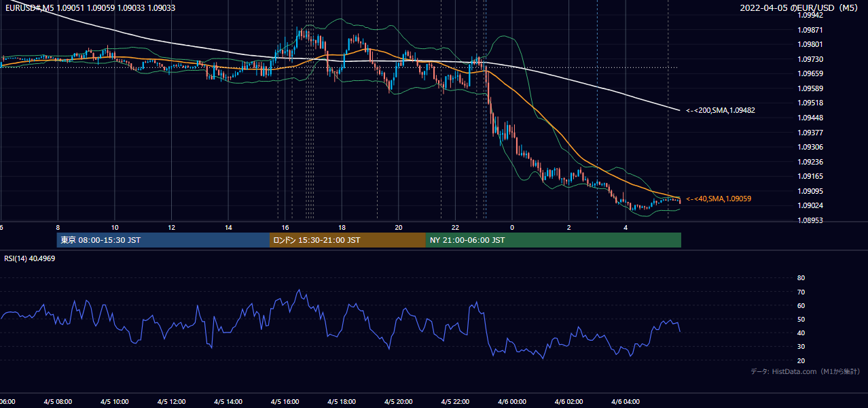Select bottom time label 4/5 14:00
Image resolution: width=868 pixels, height=408 pixels.
pos(228,402)
